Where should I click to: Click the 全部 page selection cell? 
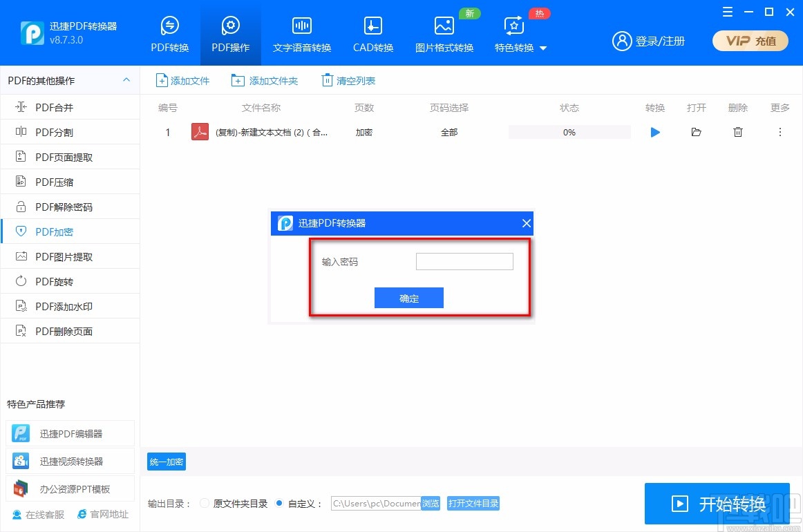coord(449,133)
